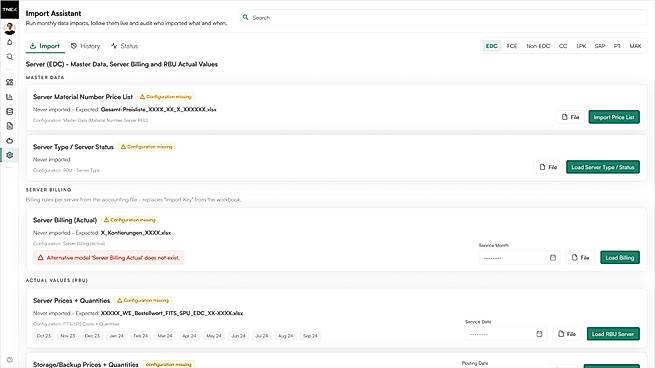Select the SAP category tab

pyautogui.click(x=600, y=46)
